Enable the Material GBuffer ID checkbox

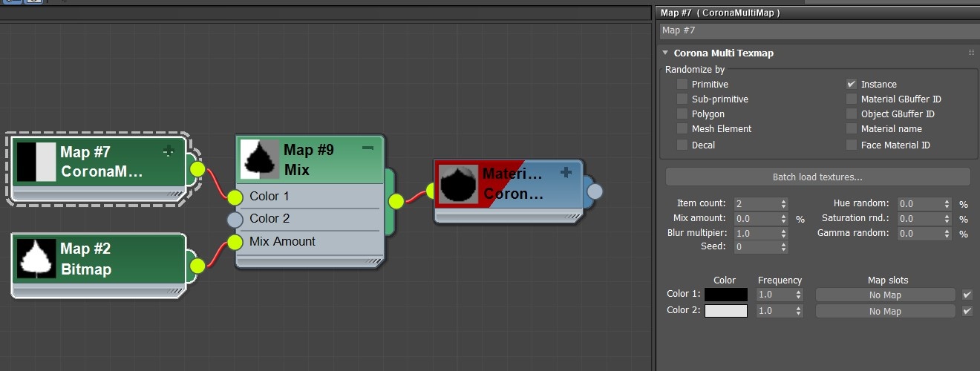[852, 99]
